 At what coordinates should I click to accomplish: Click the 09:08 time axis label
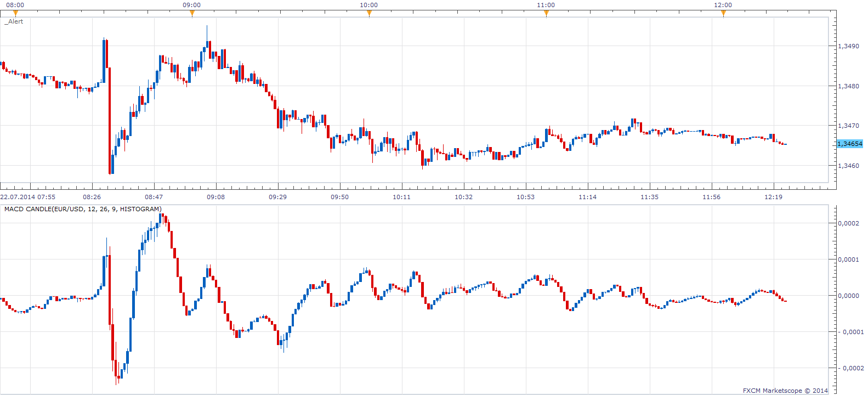pos(216,197)
